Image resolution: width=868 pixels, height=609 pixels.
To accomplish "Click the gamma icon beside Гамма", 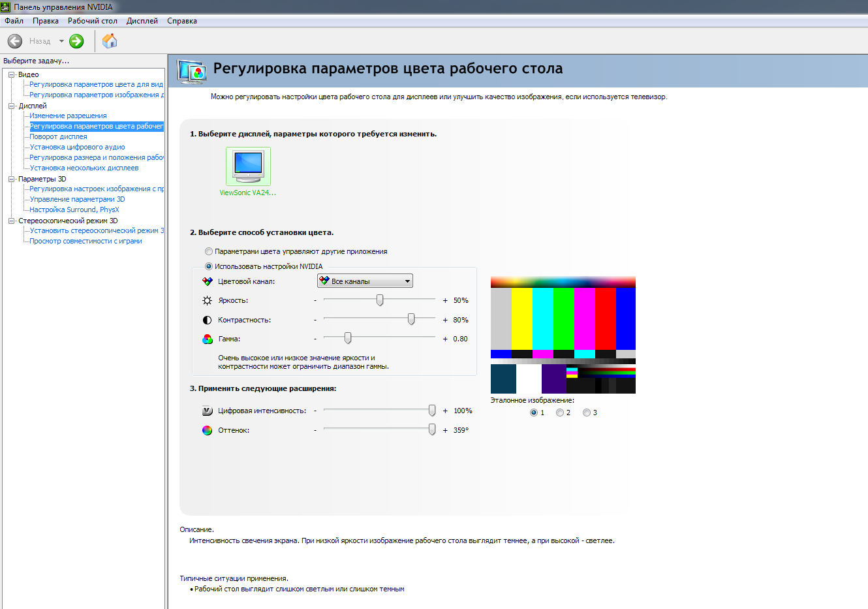I will [207, 339].
